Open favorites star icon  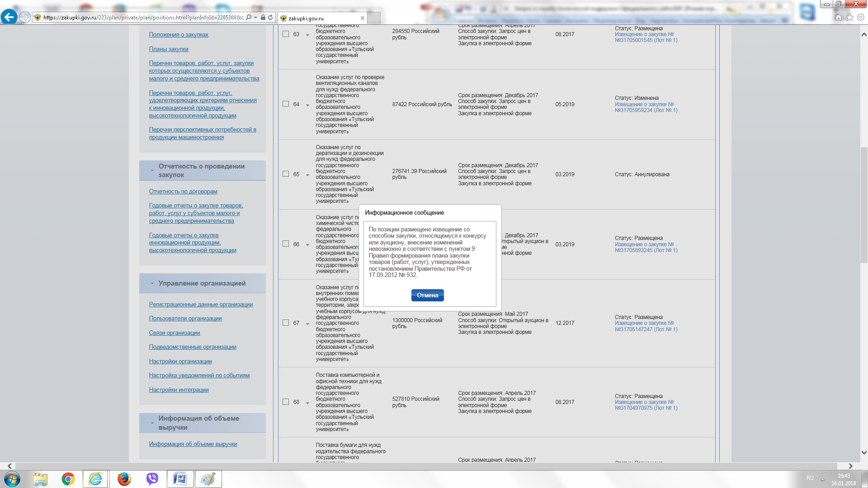[x=849, y=18]
